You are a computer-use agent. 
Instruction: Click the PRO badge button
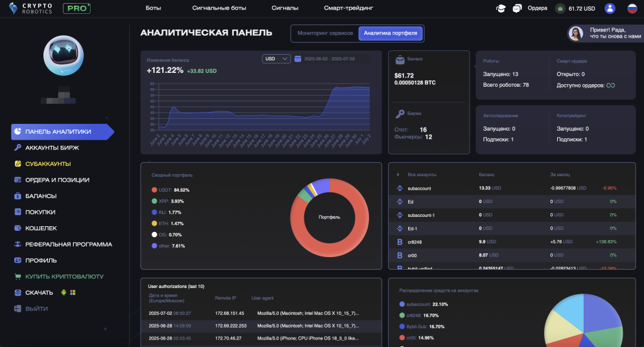coord(77,8)
